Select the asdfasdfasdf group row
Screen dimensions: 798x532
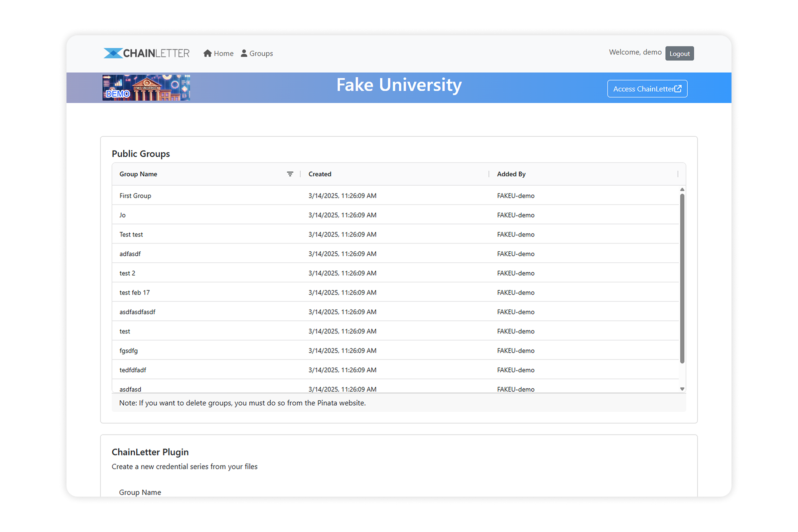[x=396, y=312]
